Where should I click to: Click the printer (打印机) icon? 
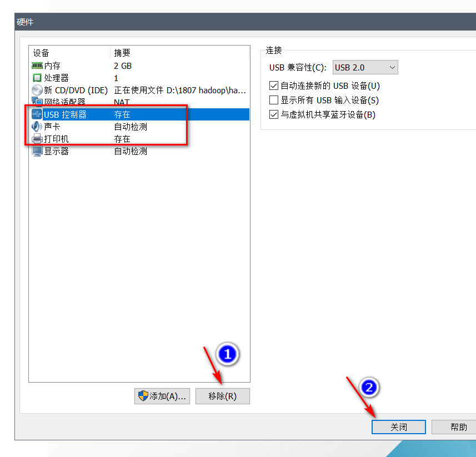click(37, 139)
